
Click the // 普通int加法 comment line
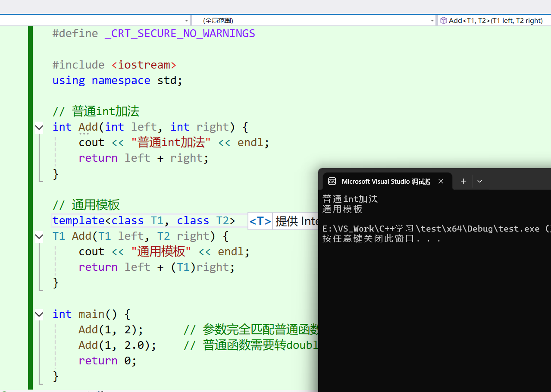point(96,111)
